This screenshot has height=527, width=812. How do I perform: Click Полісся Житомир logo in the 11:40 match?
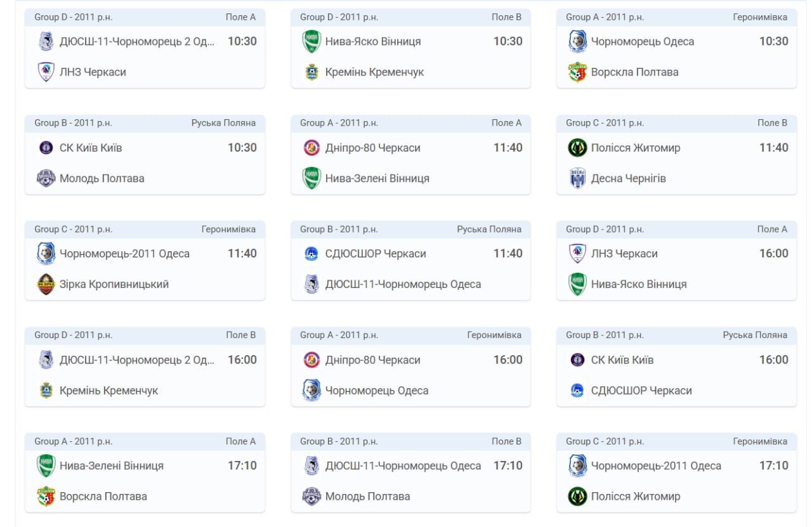[577, 148]
